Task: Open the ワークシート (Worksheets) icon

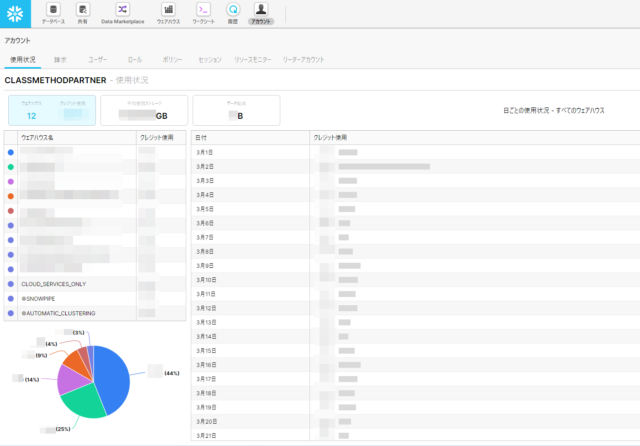Action: [x=203, y=13]
